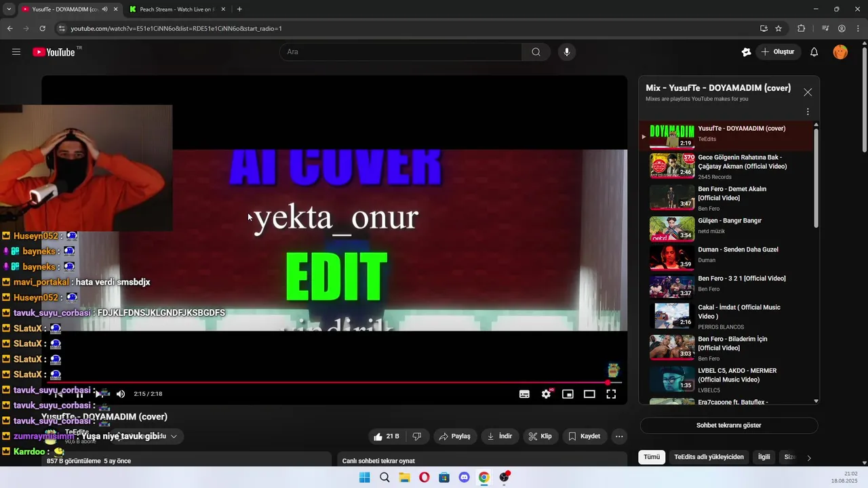Click the İndir download button
The height and width of the screenshot is (488, 868).
(x=500, y=436)
